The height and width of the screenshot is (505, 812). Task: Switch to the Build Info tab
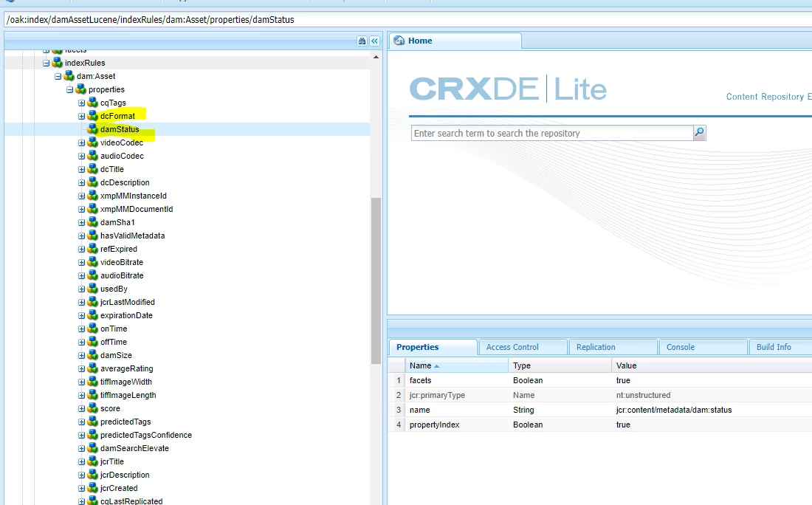point(780,347)
